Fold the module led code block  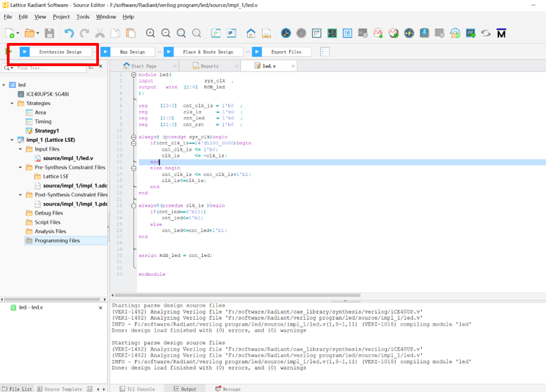(x=134, y=75)
